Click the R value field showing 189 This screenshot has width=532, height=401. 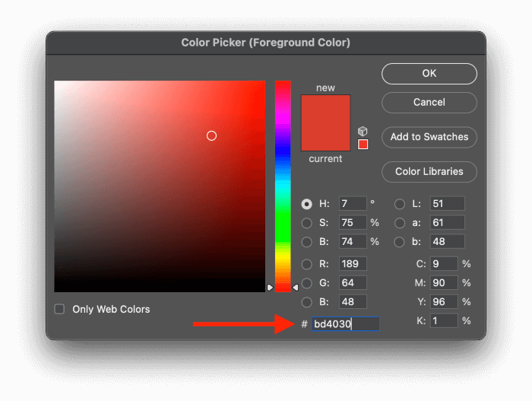pyautogui.click(x=353, y=264)
